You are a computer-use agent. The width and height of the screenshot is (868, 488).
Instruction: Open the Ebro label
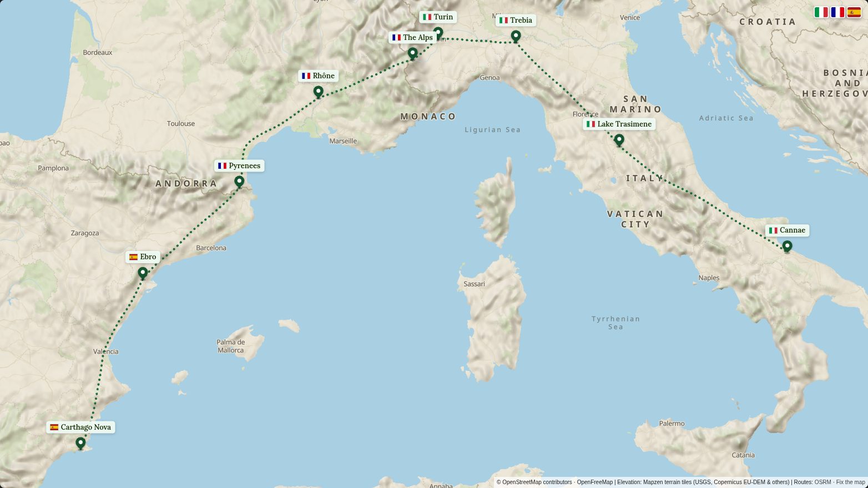pyautogui.click(x=143, y=256)
